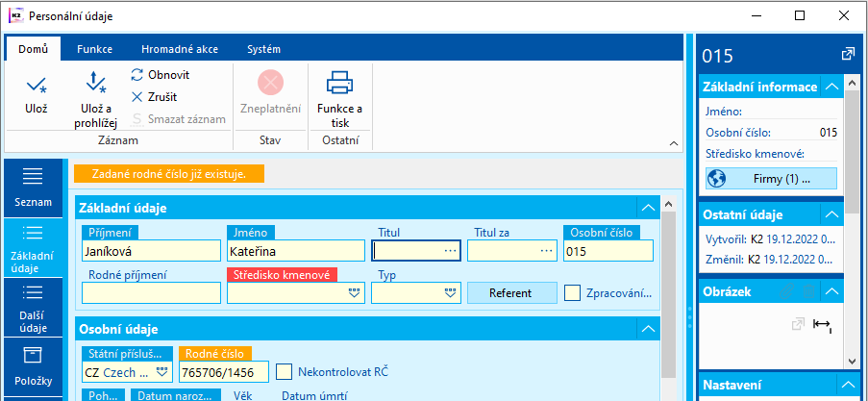The image size is (868, 401).
Task: Switch to the Funkce tab
Action: [94, 49]
